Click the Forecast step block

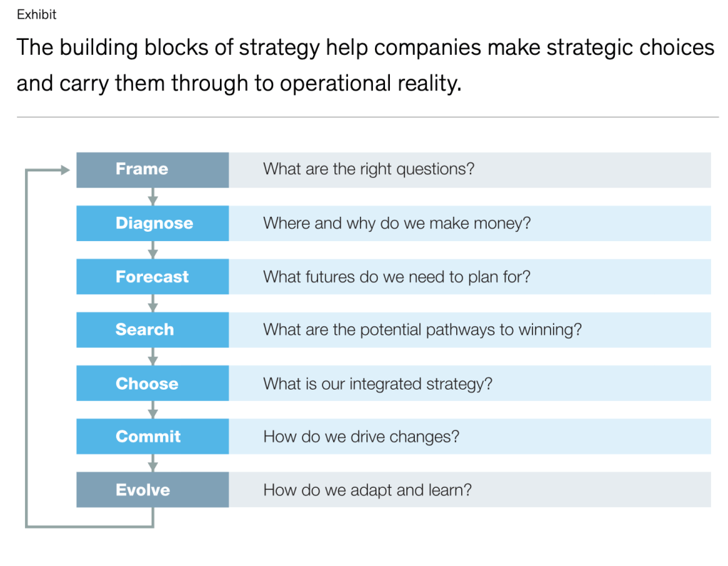pyautogui.click(x=152, y=277)
